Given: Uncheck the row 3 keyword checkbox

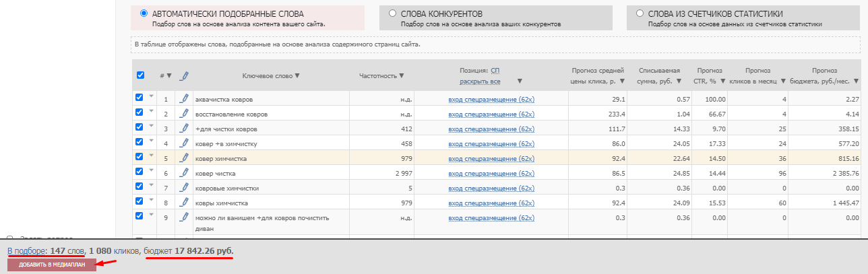Looking at the screenshot, I should [x=139, y=127].
